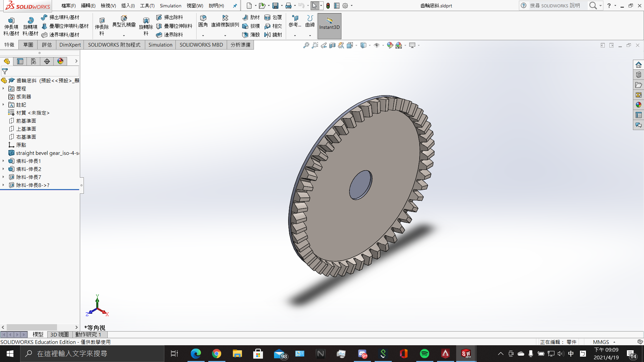Click the MMGS unit system button

pyautogui.click(x=601, y=342)
